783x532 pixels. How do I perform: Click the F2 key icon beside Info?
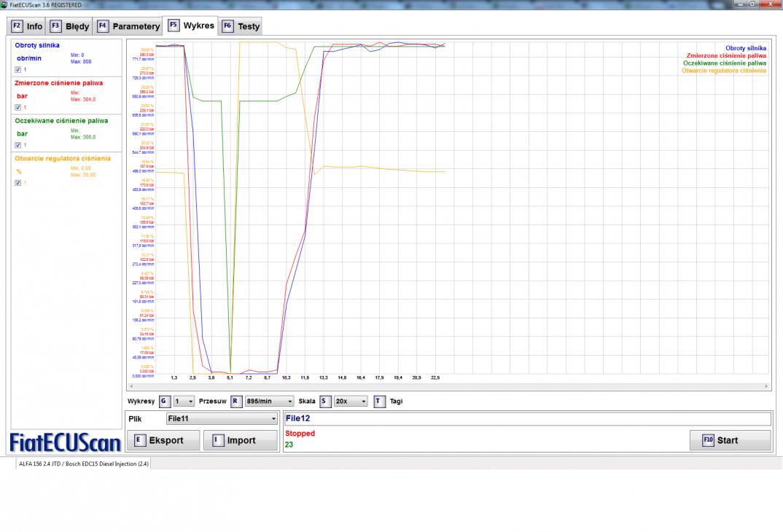(x=17, y=26)
